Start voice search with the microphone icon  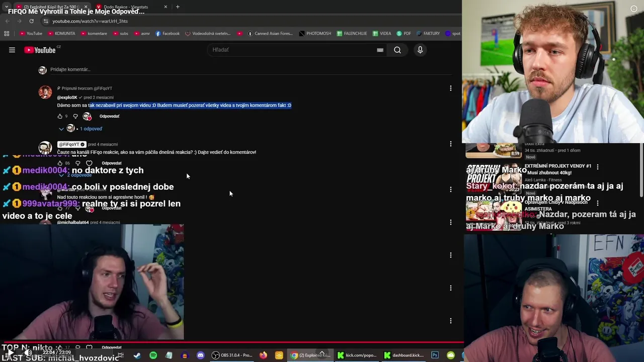[420, 50]
